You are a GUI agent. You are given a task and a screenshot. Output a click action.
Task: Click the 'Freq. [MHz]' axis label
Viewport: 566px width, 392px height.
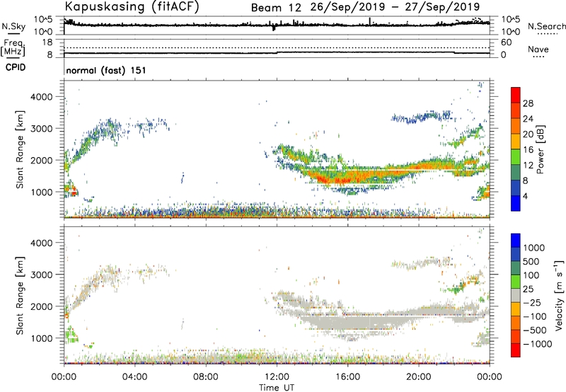pos(13,48)
